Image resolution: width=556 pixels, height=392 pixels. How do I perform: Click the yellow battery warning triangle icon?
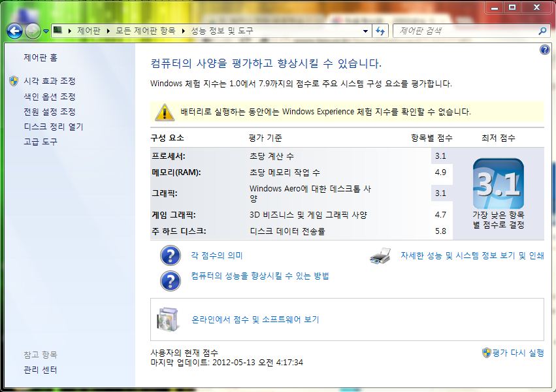tap(165, 112)
